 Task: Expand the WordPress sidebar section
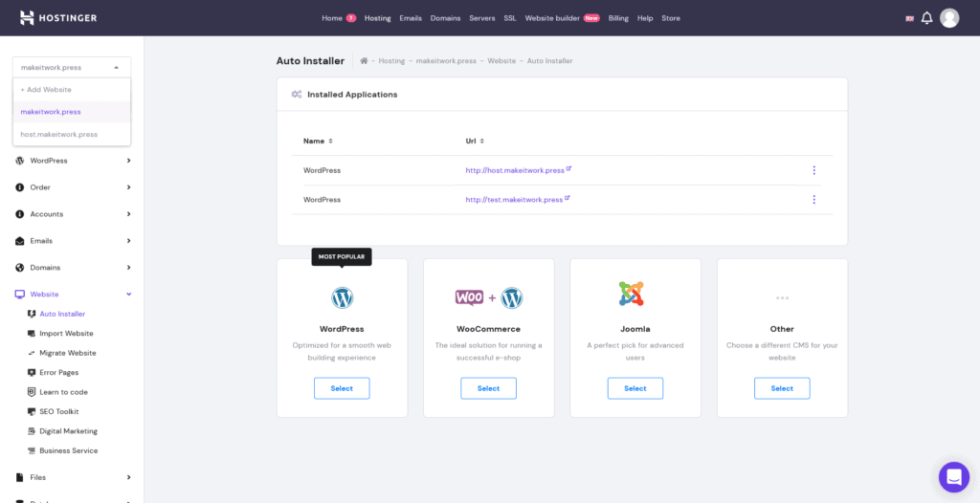point(129,161)
